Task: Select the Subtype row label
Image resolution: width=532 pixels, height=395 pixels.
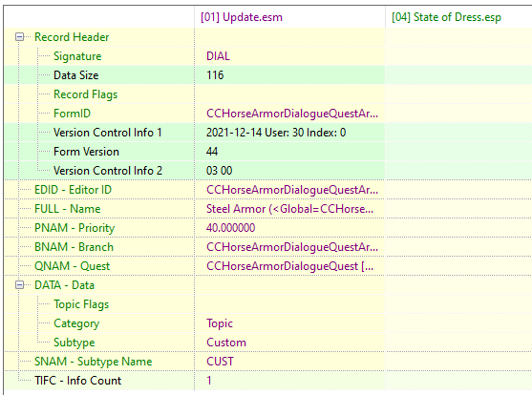Action: click(x=74, y=343)
